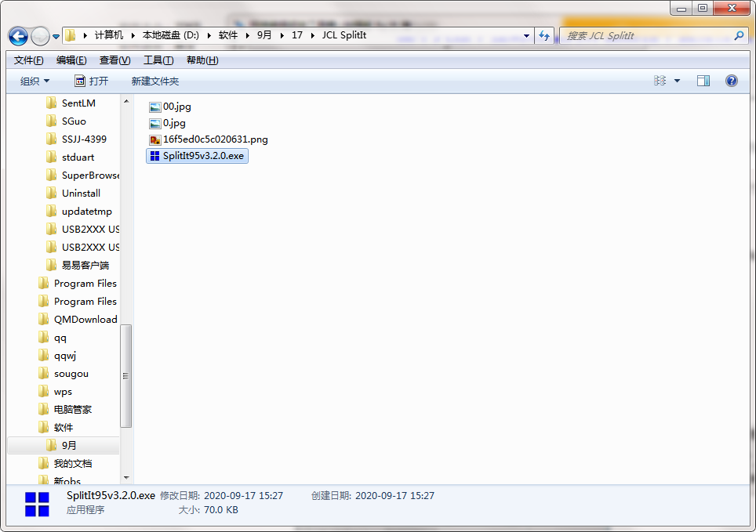The width and height of the screenshot is (756, 532).
Task: Select the 0.jpg file
Action: click(167, 123)
